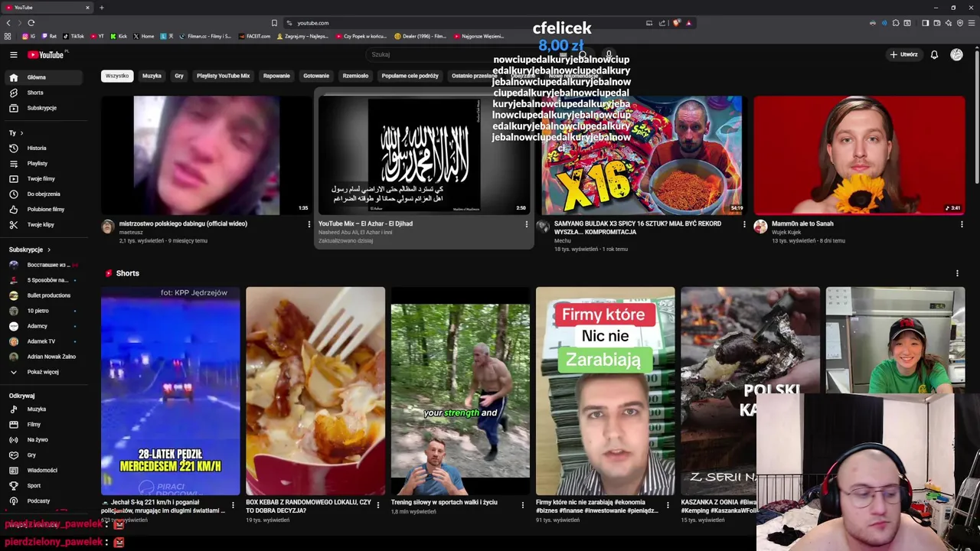Open Filmy under Odkrywaj
The height and width of the screenshot is (551, 980).
click(x=42, y=424)
